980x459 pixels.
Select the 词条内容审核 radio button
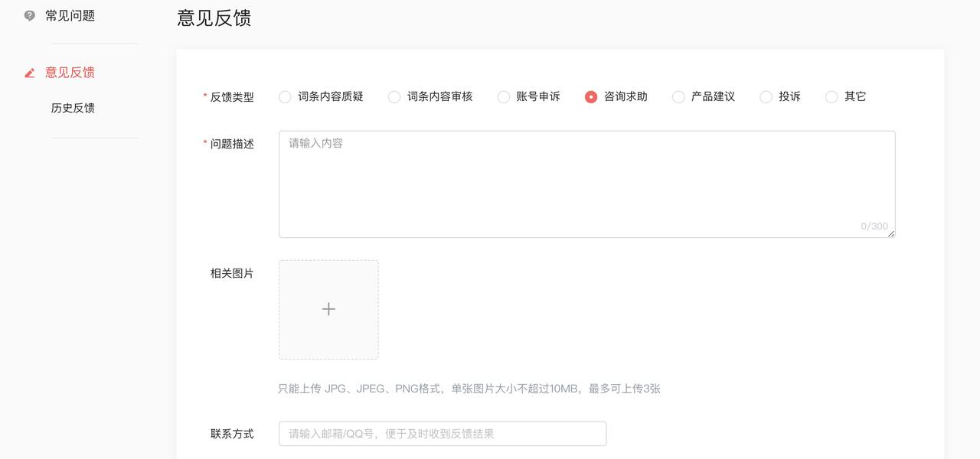pyautogui.click(x=394, y=96)
